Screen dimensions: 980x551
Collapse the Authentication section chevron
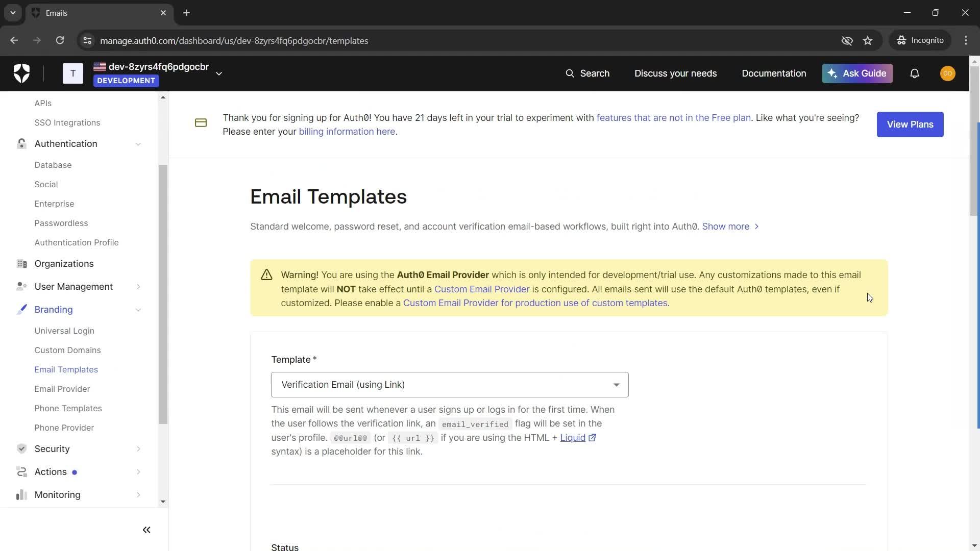[x=138, y=144]
